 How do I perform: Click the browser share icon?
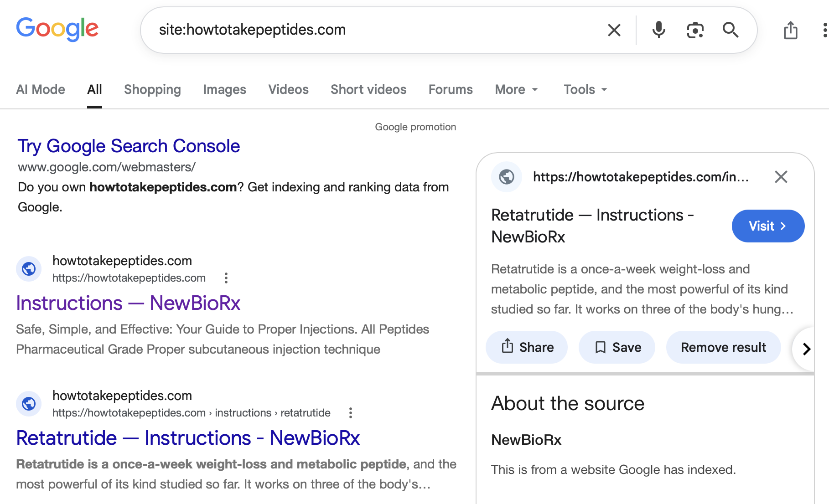791,30
